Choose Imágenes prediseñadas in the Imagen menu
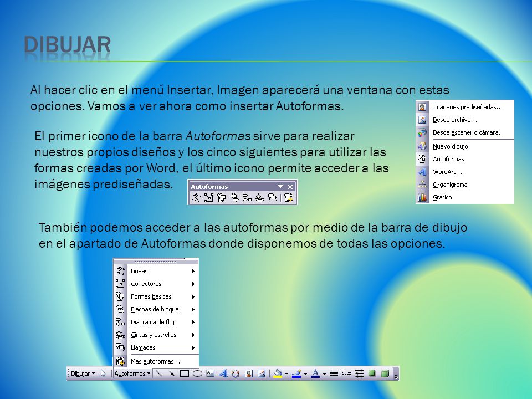532x399 pixels. pyautogui.click(x=465, y=107)
